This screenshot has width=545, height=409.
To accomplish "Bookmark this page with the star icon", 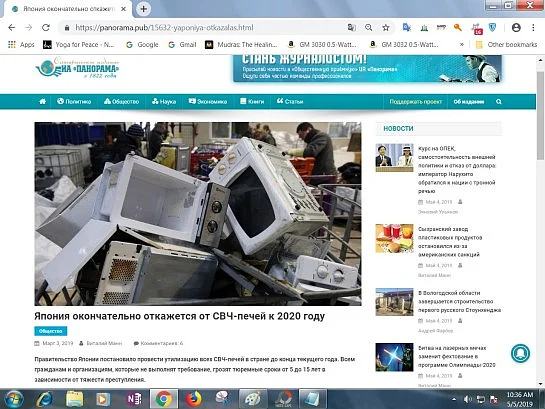I will [x=386, y=27].
